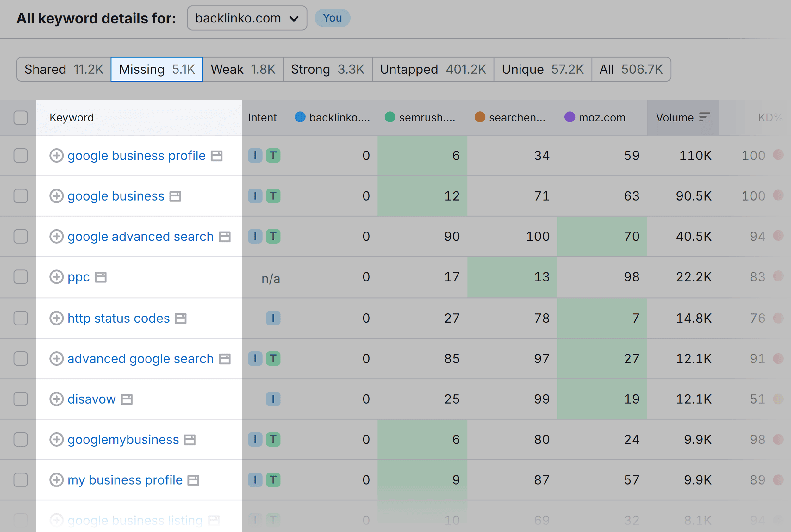791x532 pixels.
Task: Click the KD% difficulty dot for ppc
Action: [779, 277]
